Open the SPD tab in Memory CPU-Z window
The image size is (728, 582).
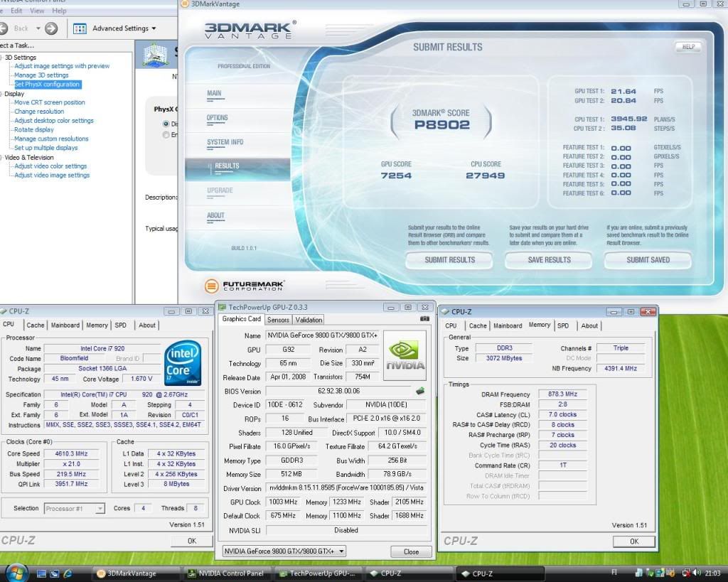(563, 325)
